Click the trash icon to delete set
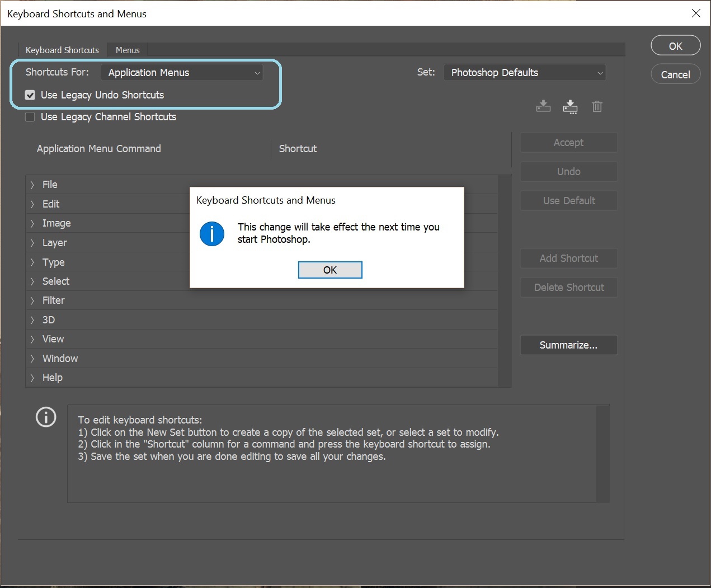711x588 pixels. click(x=597, y=106)
